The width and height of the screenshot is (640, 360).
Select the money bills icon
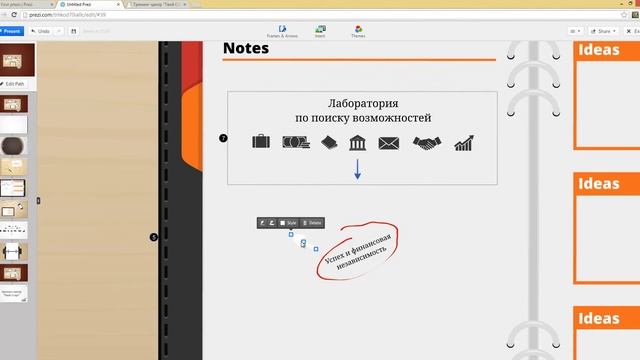tap(296, 142)
